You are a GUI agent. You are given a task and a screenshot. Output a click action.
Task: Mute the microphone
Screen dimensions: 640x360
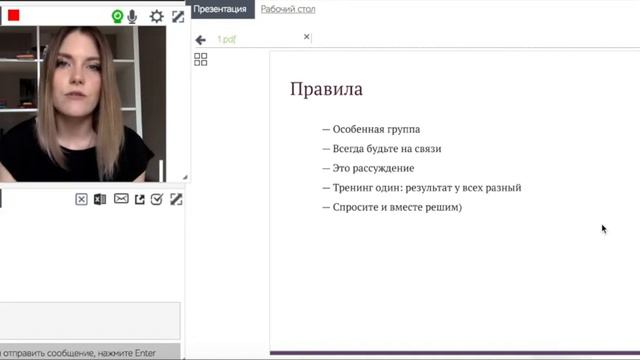click(x=132, y=17)
